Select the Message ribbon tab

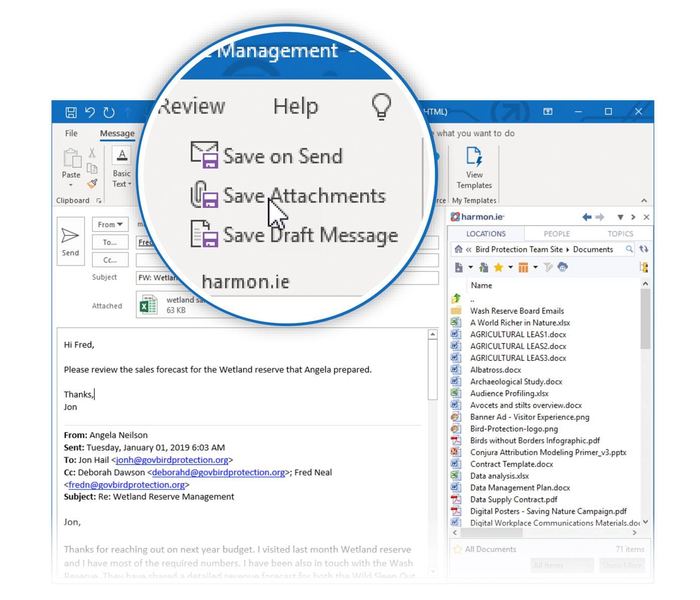[x=117, y=133]
